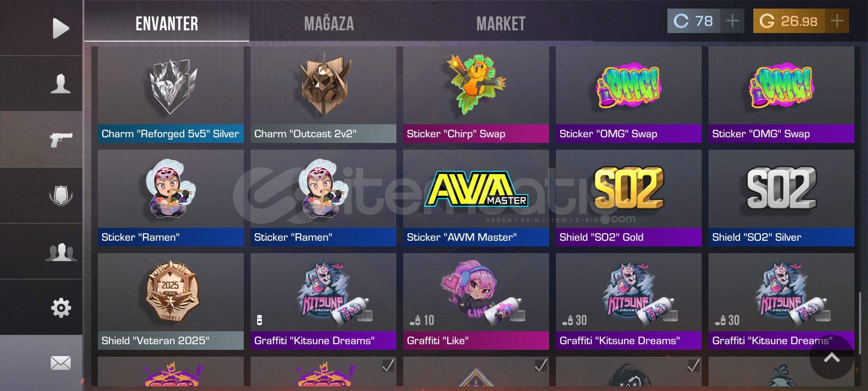Add gold currency with plus button
Viewport: 868px width, 391px height.
click(837, 21)
